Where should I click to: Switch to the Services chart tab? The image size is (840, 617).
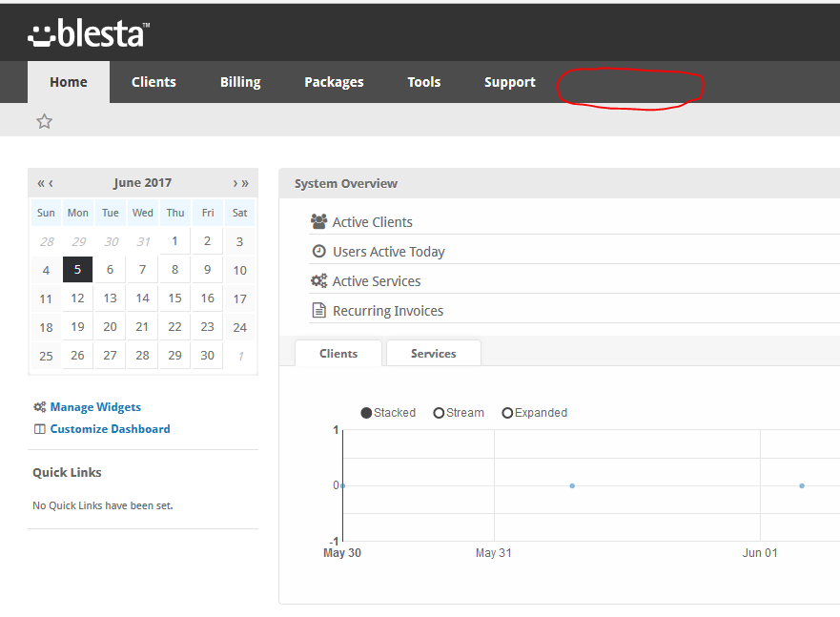click(434, 354)
